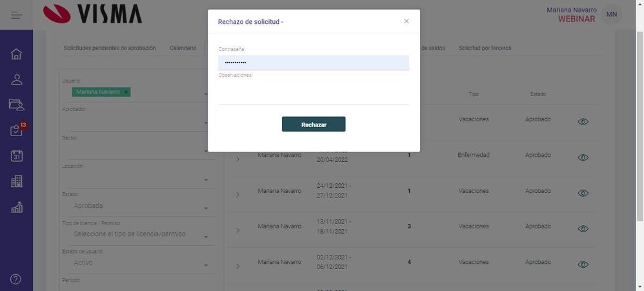Open the Usuario dropdown arrow
644x291 pixels.
206,94
